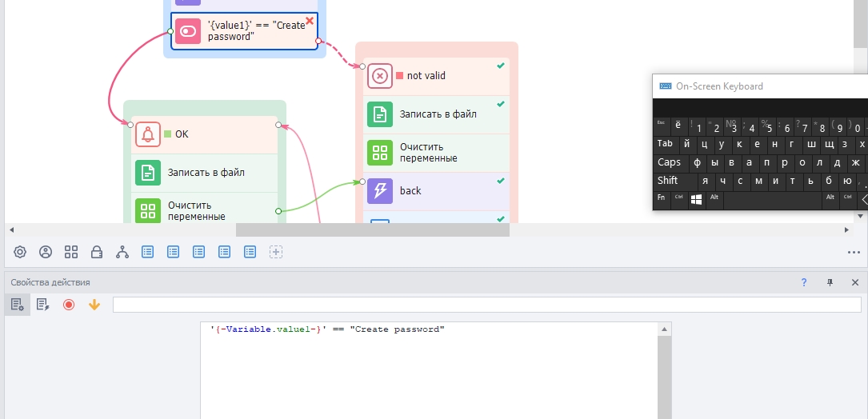Screen dimensions: 868x419
Task: Click the empty field beside the orange arrow
Action: tap(487, 305)
